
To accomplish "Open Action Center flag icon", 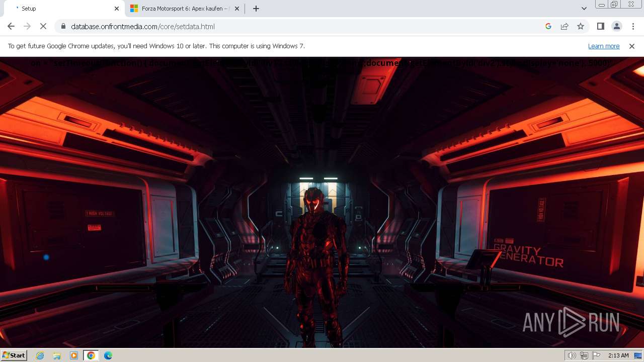I will [596, 355].
